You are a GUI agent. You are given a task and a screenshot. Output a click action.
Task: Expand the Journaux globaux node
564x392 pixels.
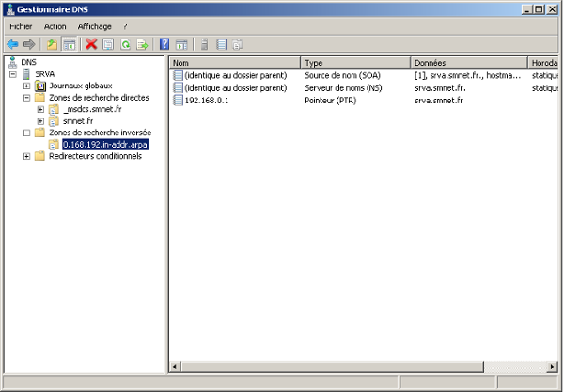[27, 86]
